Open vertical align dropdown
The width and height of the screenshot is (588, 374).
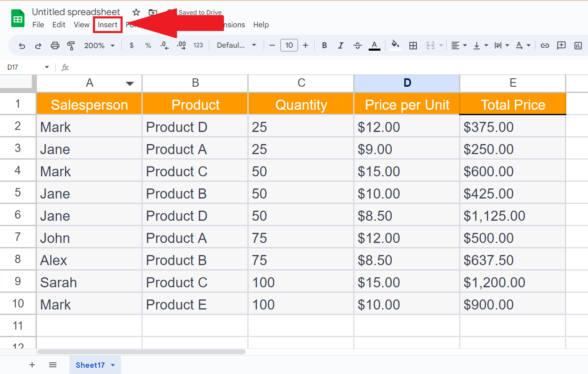click(480, 46)
